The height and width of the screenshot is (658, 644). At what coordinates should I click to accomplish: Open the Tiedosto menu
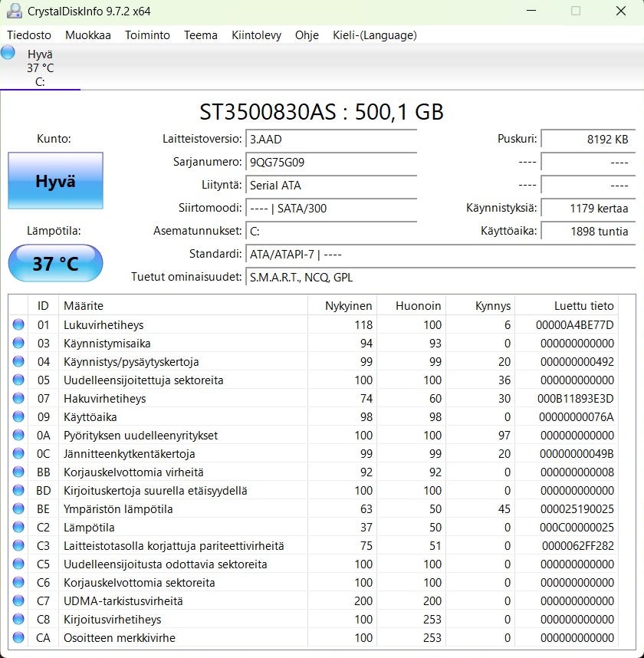(29, 35)
